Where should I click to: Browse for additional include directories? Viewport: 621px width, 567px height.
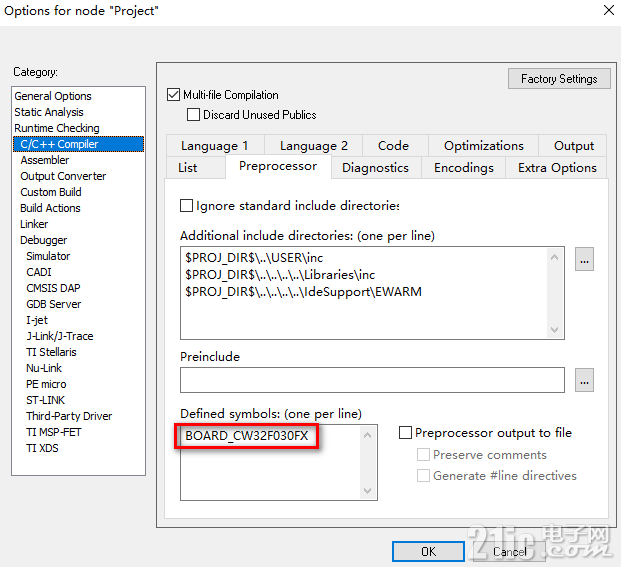(x=584, y=259)
